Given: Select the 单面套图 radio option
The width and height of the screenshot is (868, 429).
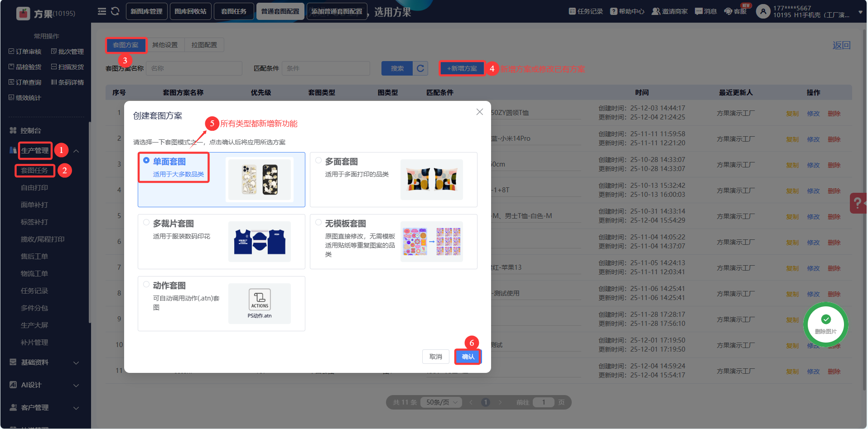Looking at the screenshot, I should (146, 161).
